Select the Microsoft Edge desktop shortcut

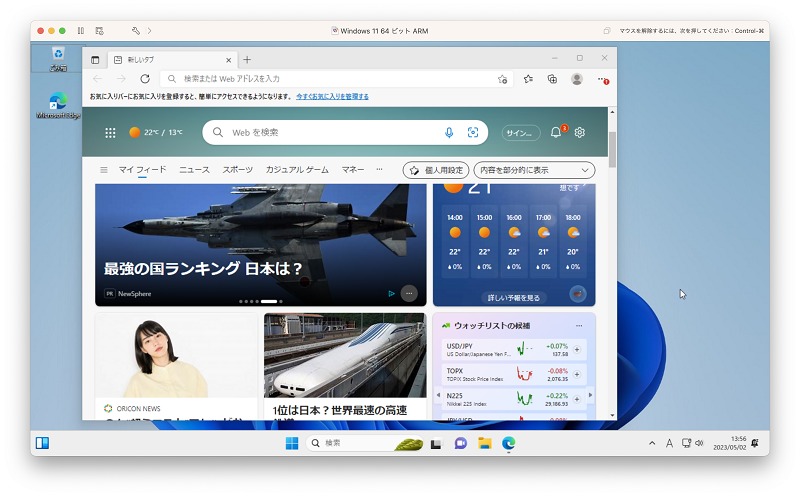[x=58, y=106]
